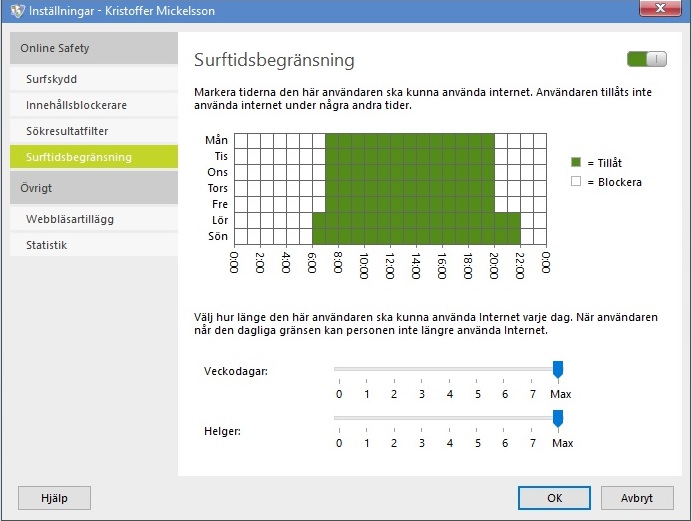
Task: Click the white Blockera legend swatch
Action: click(576, 182)
